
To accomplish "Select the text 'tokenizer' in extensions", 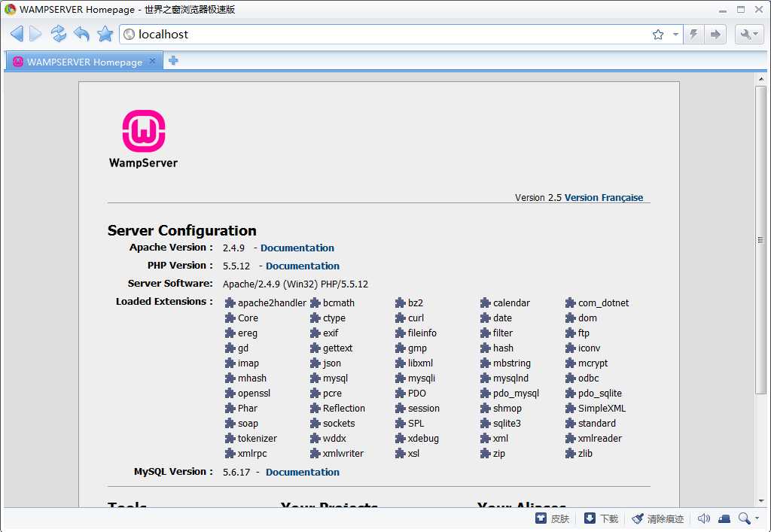I will point(258,438).
